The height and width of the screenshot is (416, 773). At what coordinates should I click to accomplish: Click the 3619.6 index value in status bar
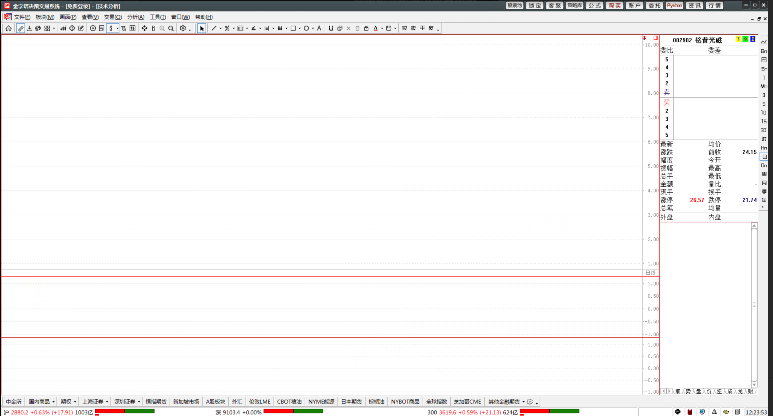[448, 412]
